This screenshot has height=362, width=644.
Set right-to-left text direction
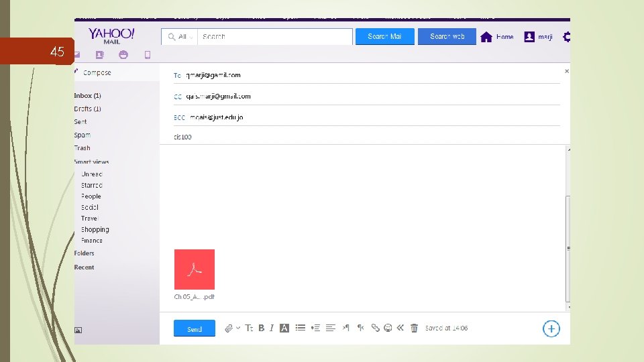pos(361,328)
